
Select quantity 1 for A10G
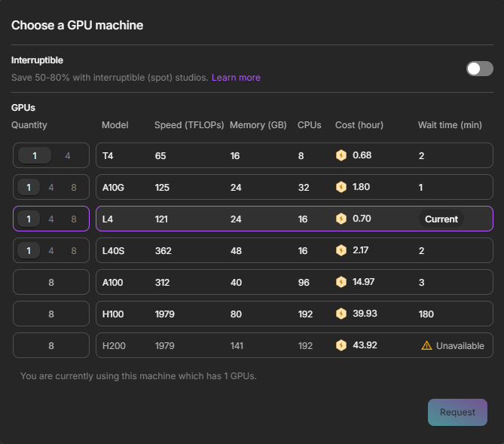pyautogui.click(x=29, y=187)
